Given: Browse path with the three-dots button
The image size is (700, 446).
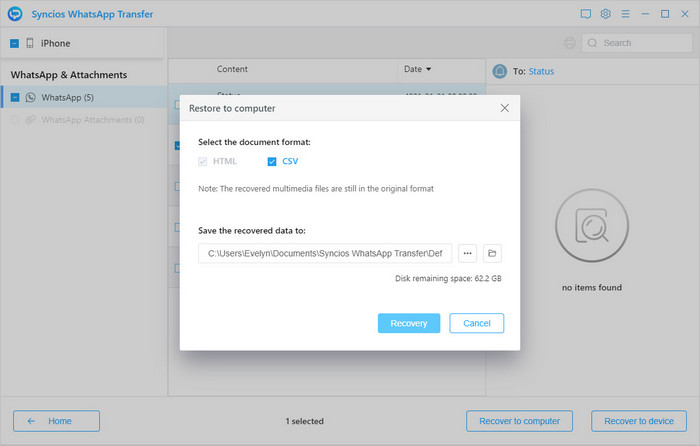Looking at the screenshot, I should coord(467,253).
